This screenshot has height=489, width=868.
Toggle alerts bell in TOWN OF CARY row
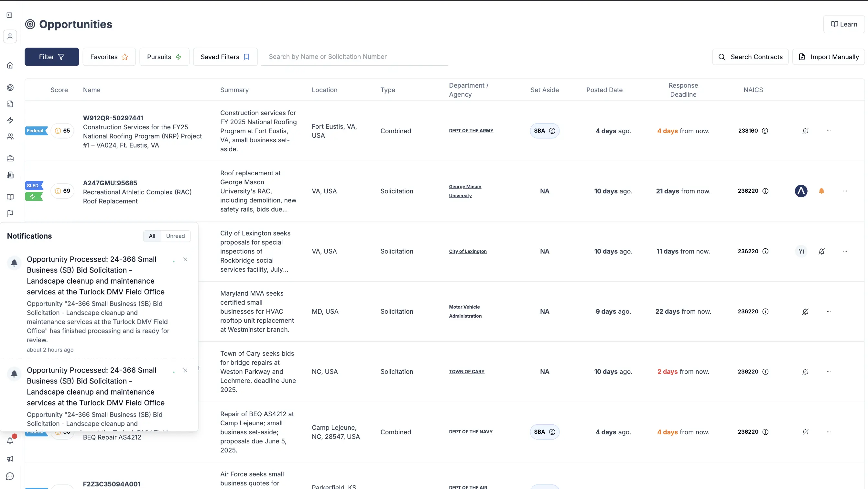coord(805,371)
